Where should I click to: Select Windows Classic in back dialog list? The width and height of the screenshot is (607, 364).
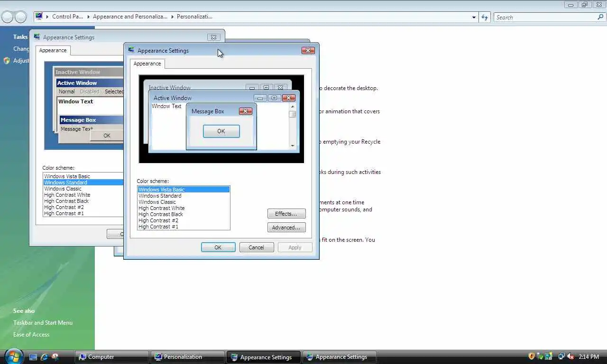pyautogui.click(x=83, y=189)
